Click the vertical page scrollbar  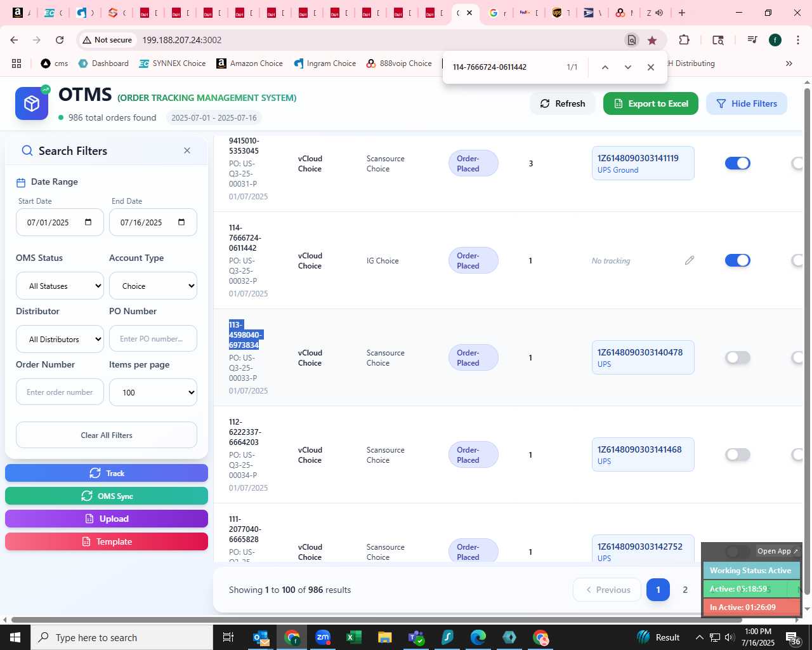tap(807, 343)
